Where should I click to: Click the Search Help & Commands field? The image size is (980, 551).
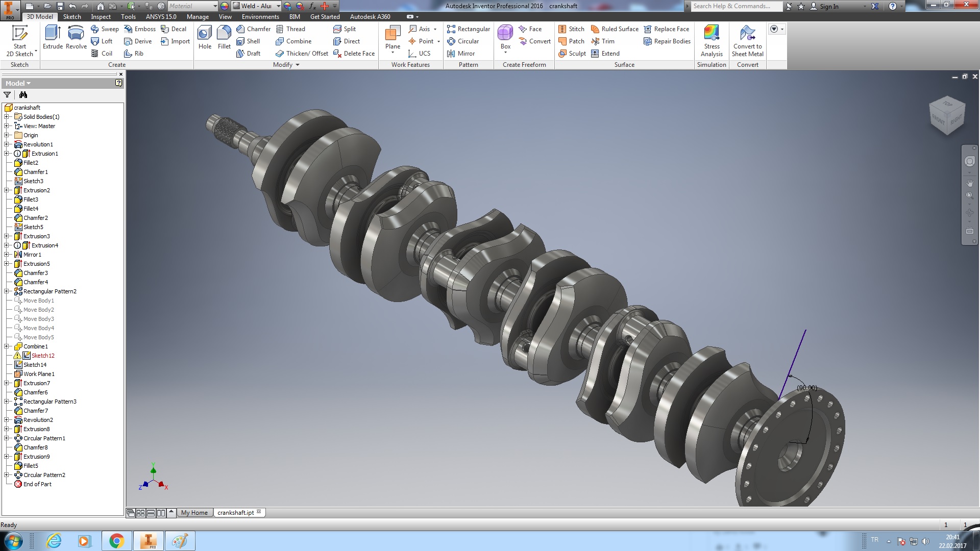coord(735,6)
